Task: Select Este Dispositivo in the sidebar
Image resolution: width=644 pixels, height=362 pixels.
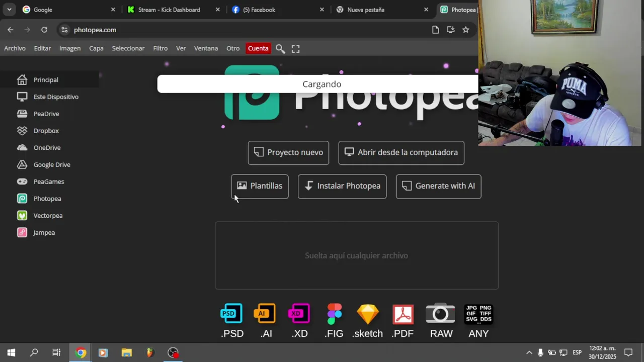Action: coord(49,97)
